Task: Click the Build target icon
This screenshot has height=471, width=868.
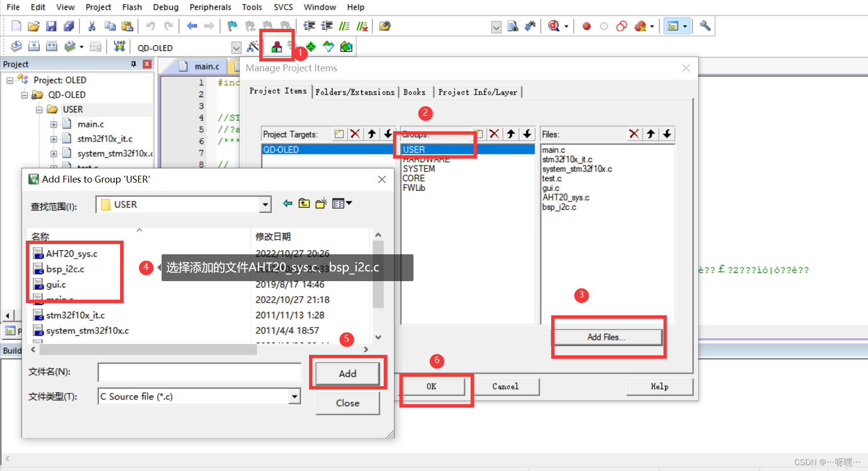Action: pos(34,46)
